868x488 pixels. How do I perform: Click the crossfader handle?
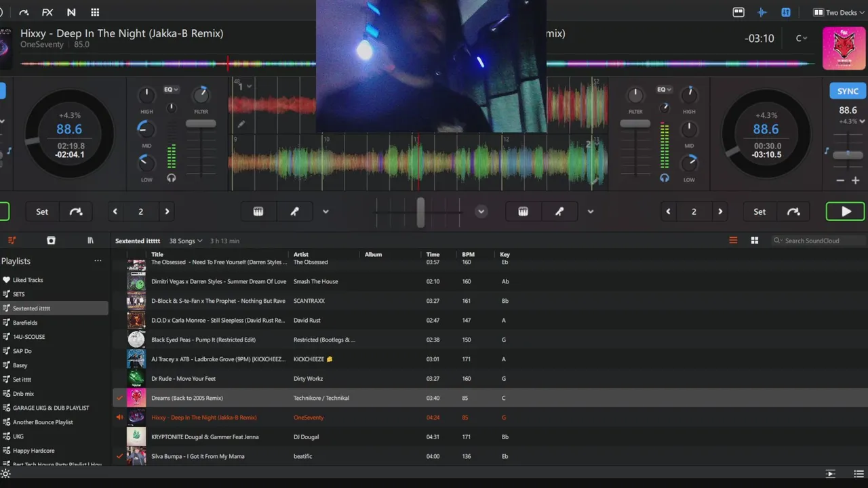(x=420, y=212)
